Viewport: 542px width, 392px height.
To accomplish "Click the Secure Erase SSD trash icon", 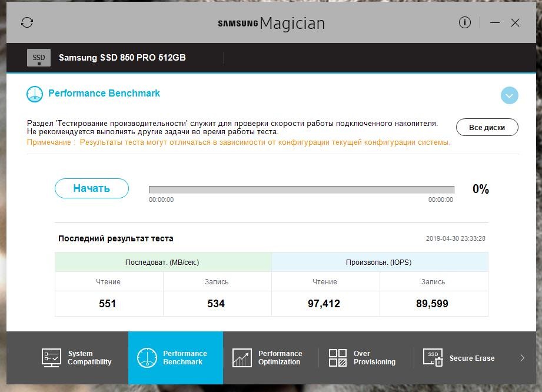I will 434,358.
